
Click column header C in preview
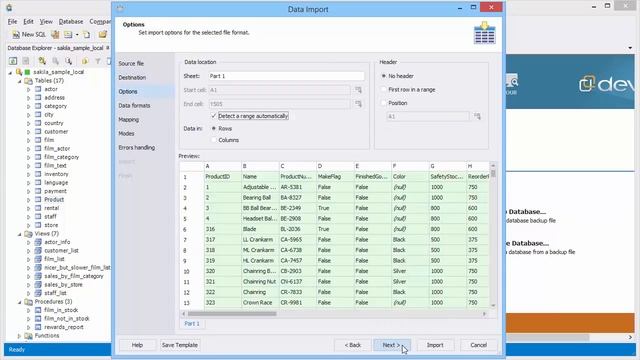tap(298, 166)
